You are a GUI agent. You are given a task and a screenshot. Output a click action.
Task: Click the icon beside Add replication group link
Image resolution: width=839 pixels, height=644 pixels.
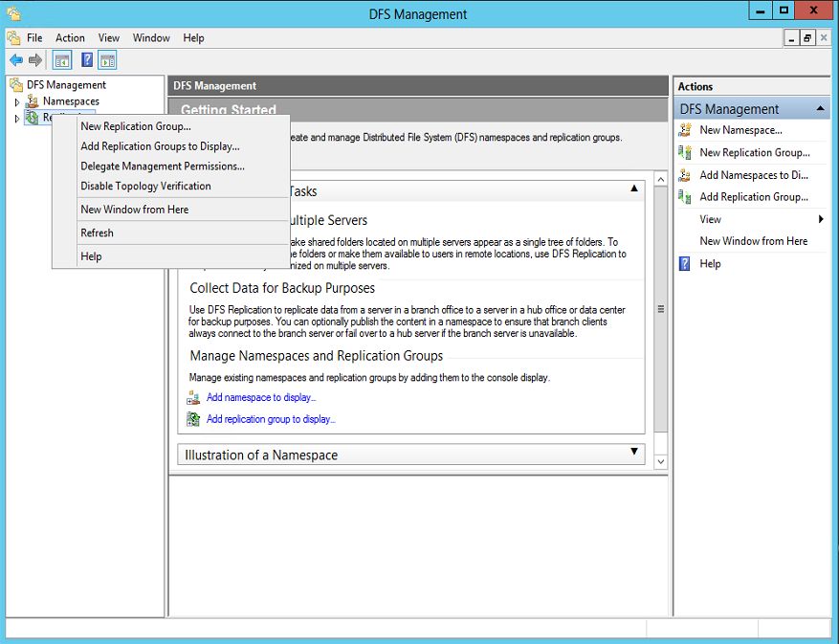[x=193, y=419]
